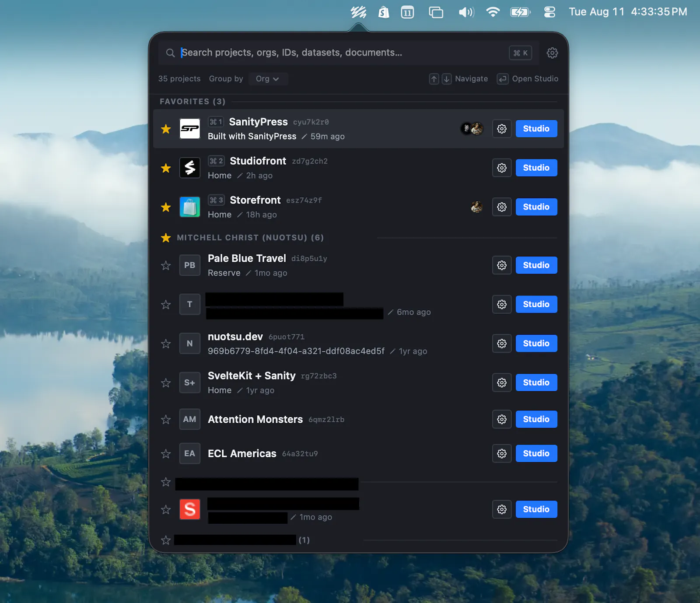Open the Shopify menu bar icon
700x603 pixels.
point(384,12)
